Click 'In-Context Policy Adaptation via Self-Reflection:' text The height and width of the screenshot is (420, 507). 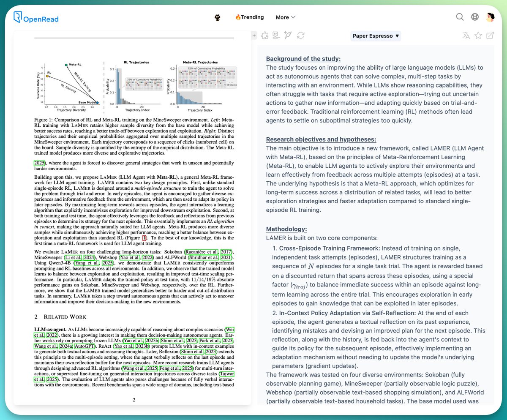point(347,313)
